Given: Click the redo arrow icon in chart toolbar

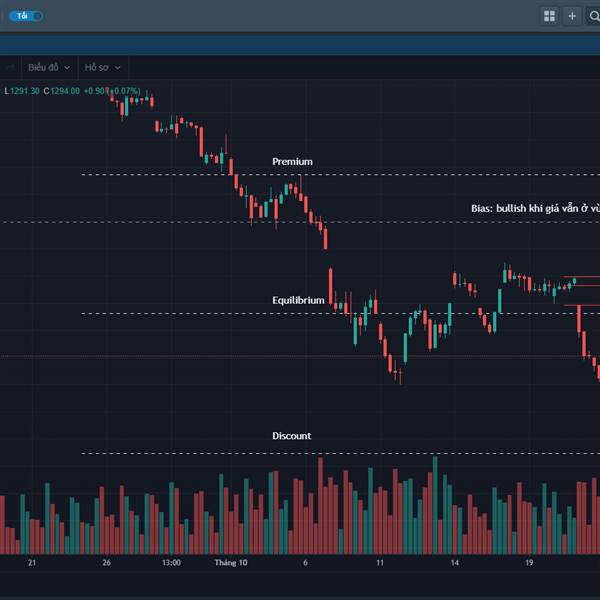Looking at the screenshot, I should (10, 68).
